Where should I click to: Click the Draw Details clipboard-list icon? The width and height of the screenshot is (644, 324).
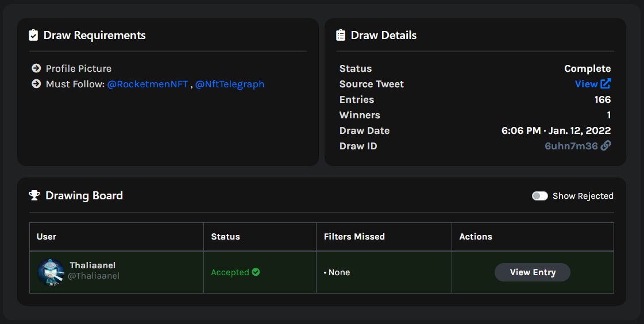[341, 35]
